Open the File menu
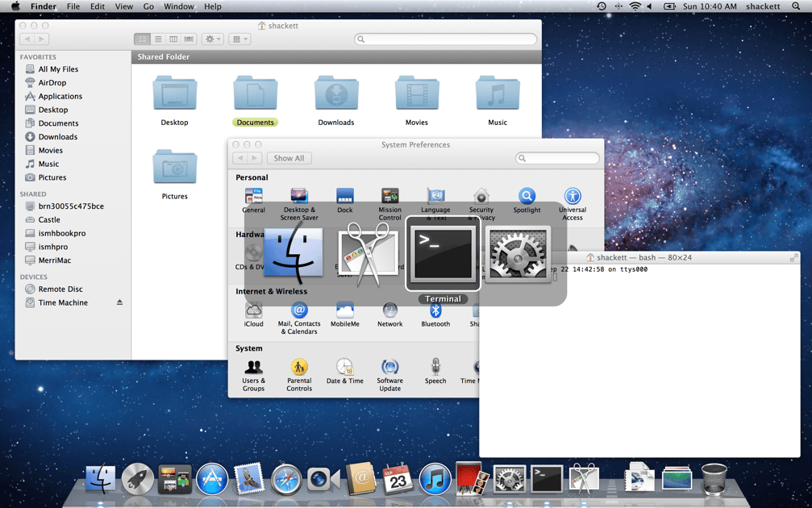The width and height of the screenshot is (812, 508). click(73, 6)
